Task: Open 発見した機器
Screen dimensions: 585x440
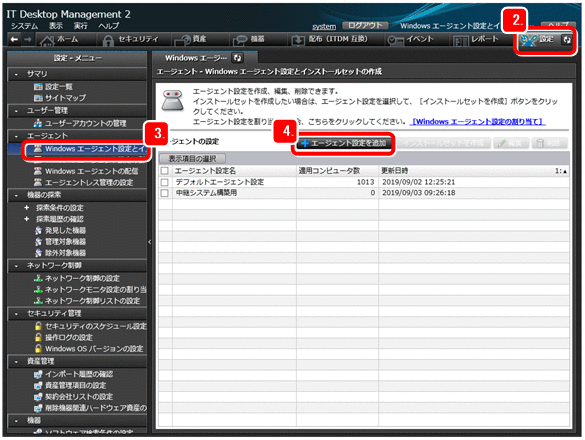Action: point(65,231)
